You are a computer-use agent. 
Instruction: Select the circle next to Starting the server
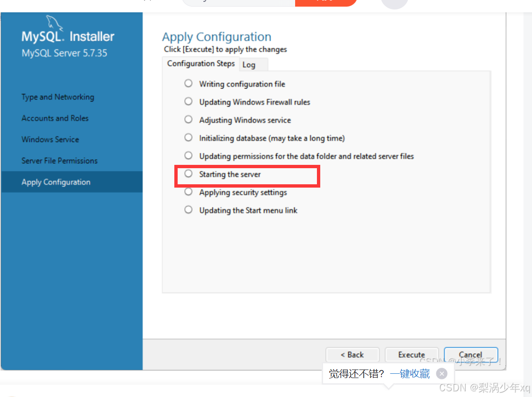188,173
